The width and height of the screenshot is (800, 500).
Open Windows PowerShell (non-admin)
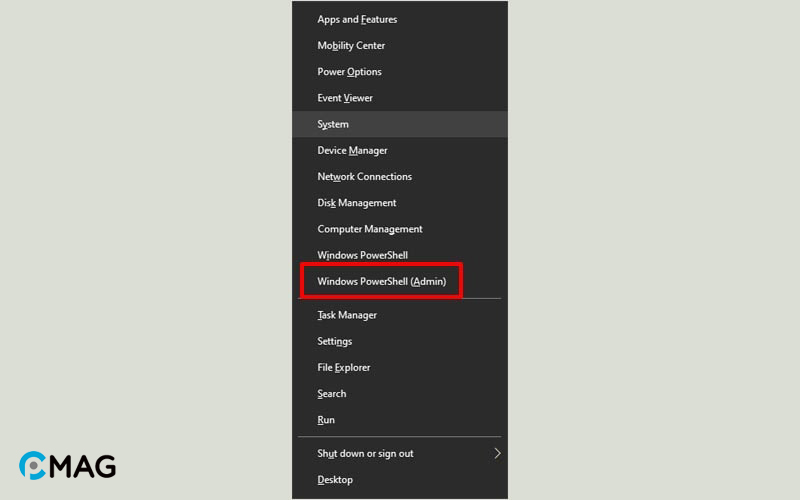[399, 255]
